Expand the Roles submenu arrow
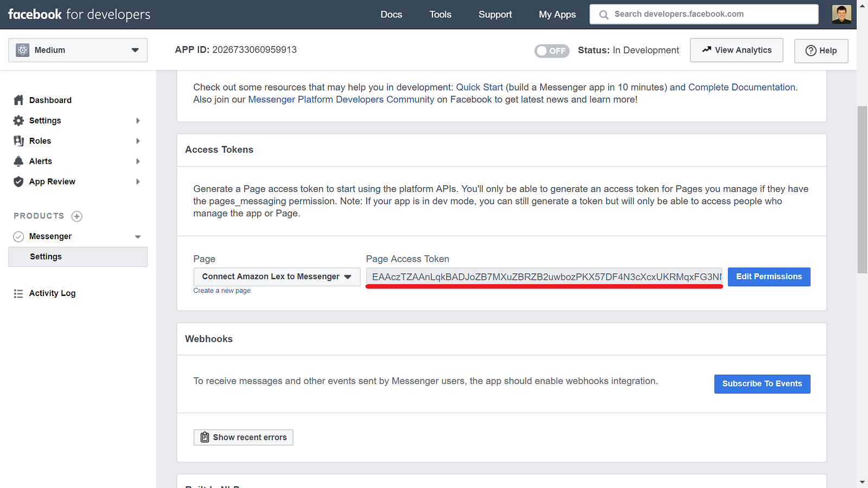Image resolution: width=868 pixels, height=488 pixels. [138, 141]
